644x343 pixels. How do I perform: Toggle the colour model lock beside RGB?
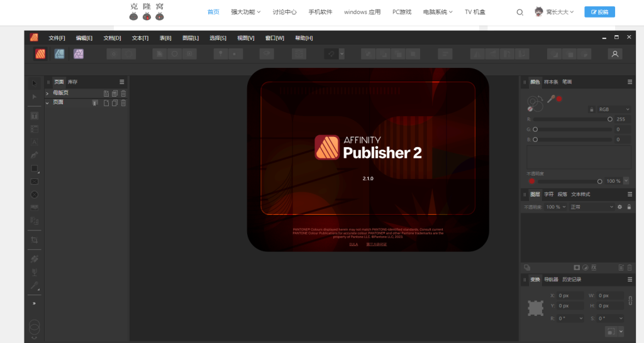(x=591, y=109)
